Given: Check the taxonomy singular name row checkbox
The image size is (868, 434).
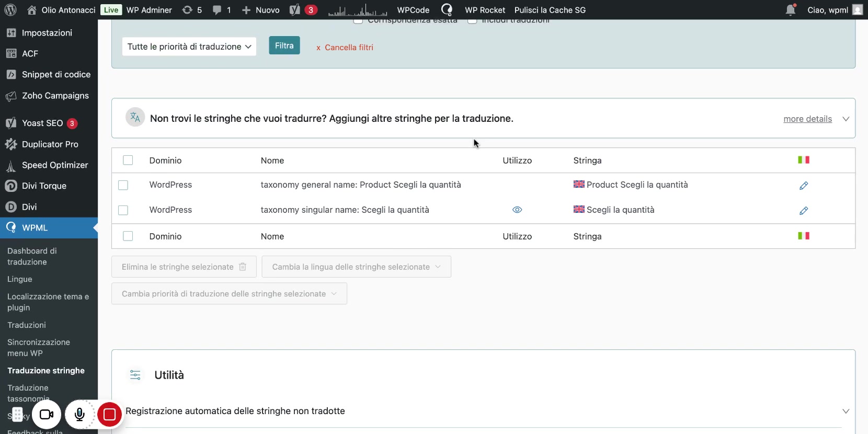Looking at the screenshot, I should [x=123, y=210].
